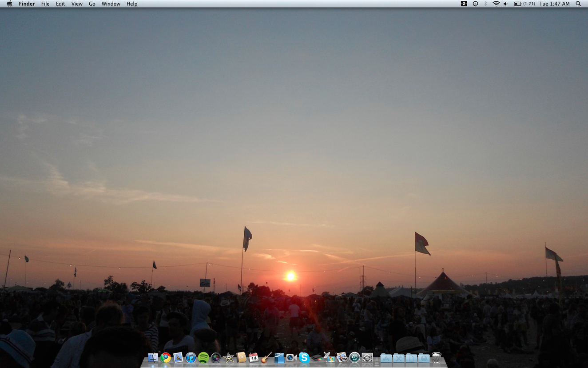
Task: Open the Downloads folder stack in Dock
Action: (424, 358)
